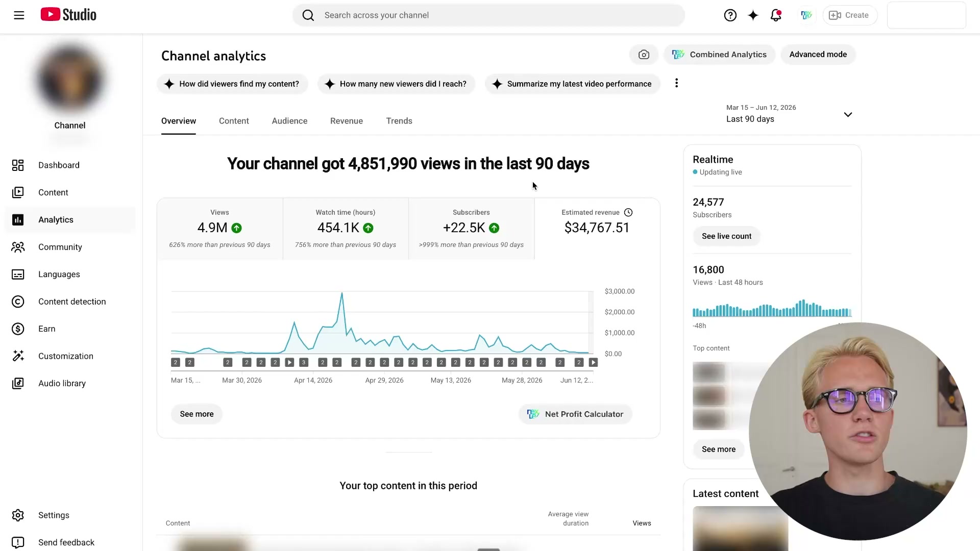Click the Combined Analytics button

[719, 55]
